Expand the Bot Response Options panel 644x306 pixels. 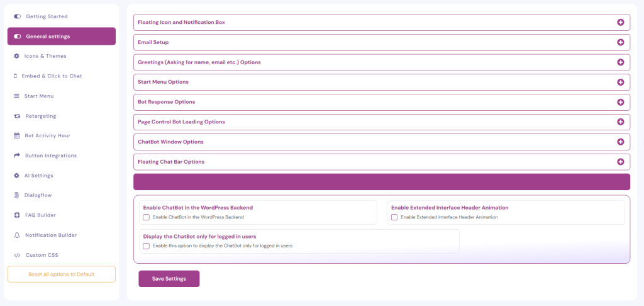[620, 102]
